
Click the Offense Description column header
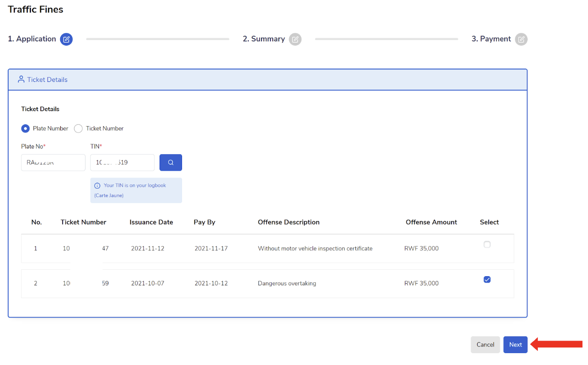coord(289,222)
